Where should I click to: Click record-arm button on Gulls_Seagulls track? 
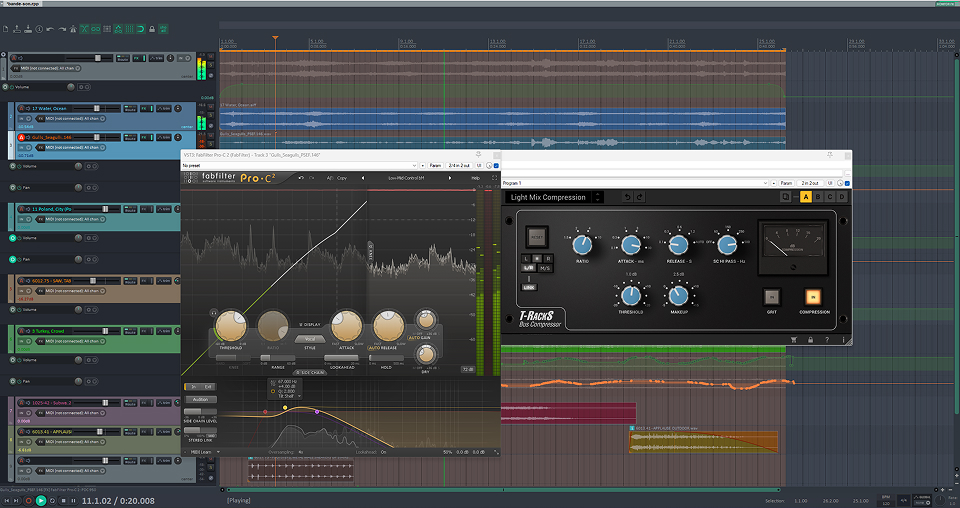coord(21,137)
